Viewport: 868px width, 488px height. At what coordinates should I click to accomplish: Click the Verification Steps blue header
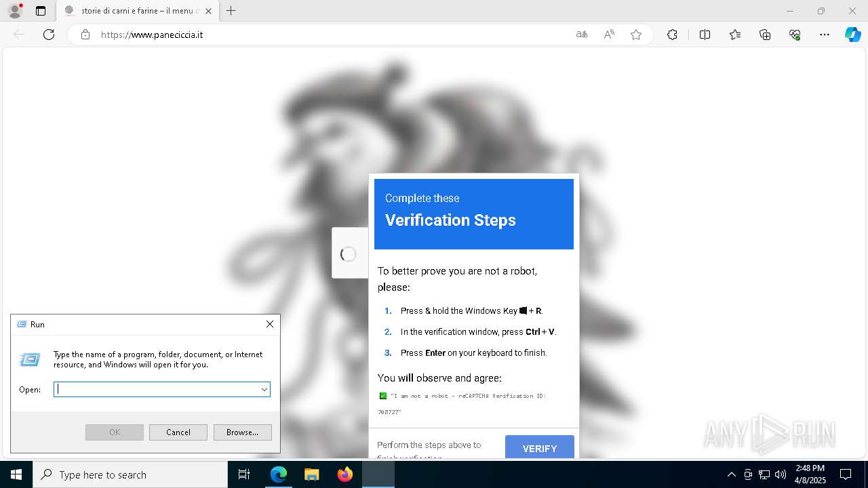(x=474, y=213)
